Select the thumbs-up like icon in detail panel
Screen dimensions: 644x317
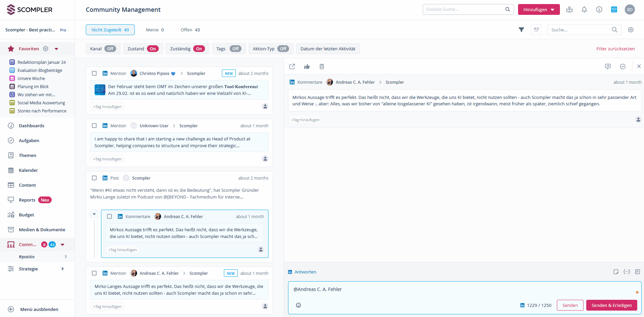307,67
